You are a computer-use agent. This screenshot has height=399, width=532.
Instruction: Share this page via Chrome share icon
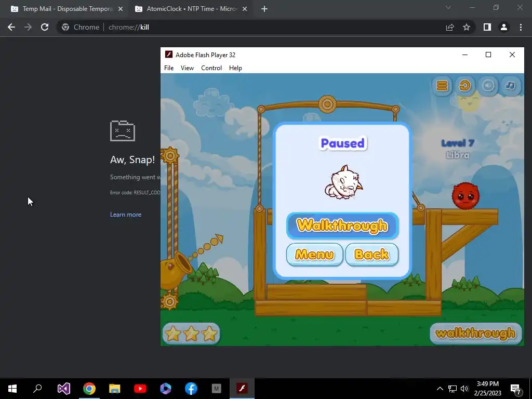point(450,27)
